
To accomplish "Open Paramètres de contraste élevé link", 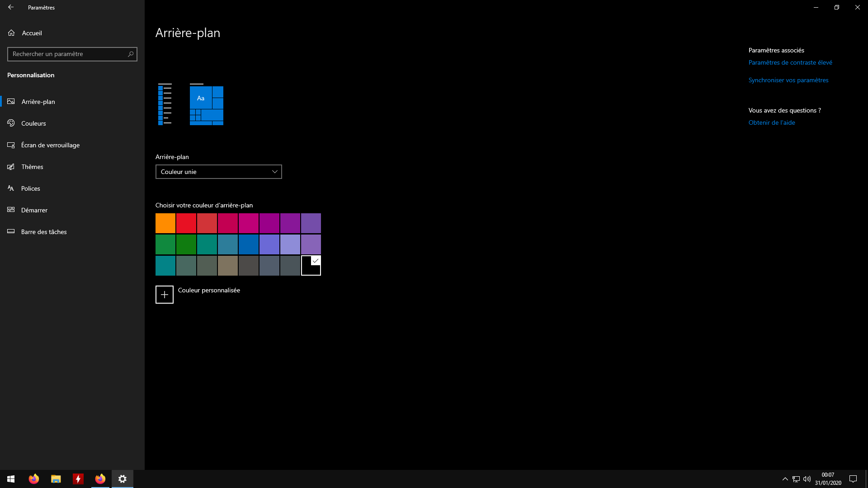I will coord(790,63).
